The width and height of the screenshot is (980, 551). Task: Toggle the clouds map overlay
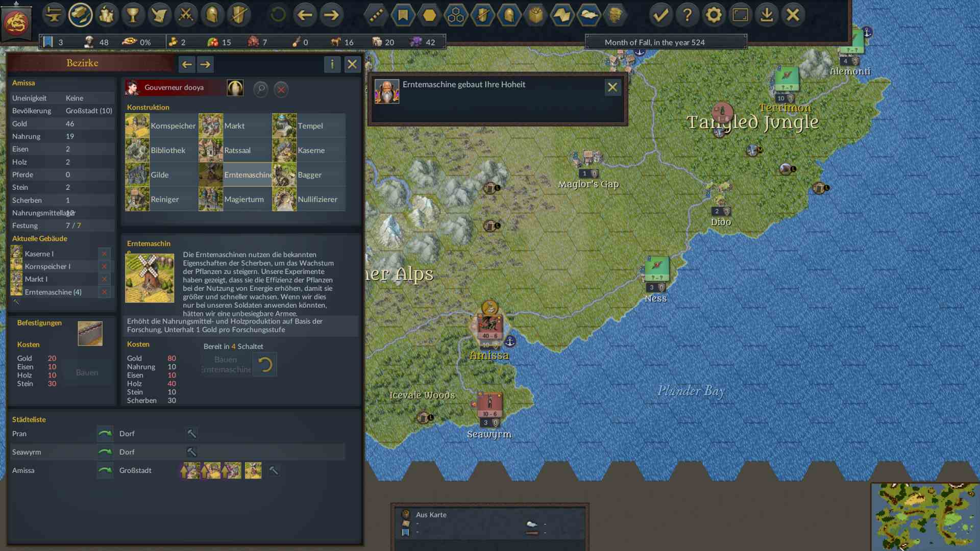tap(589, 15)
